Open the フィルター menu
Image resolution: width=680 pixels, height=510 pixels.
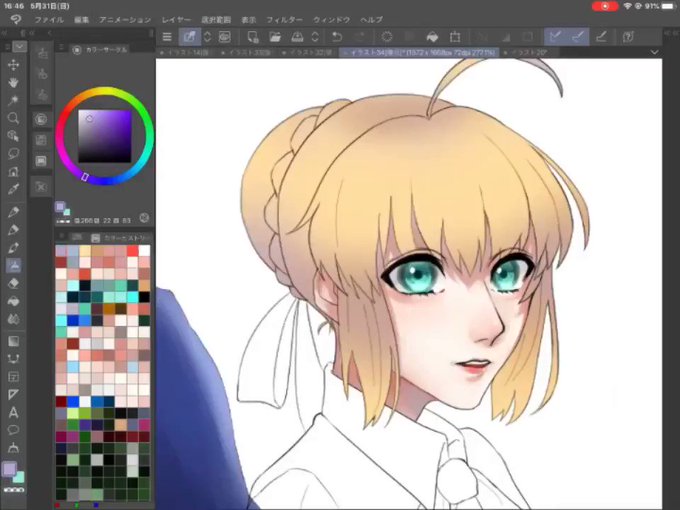click(x=284, y=20)
